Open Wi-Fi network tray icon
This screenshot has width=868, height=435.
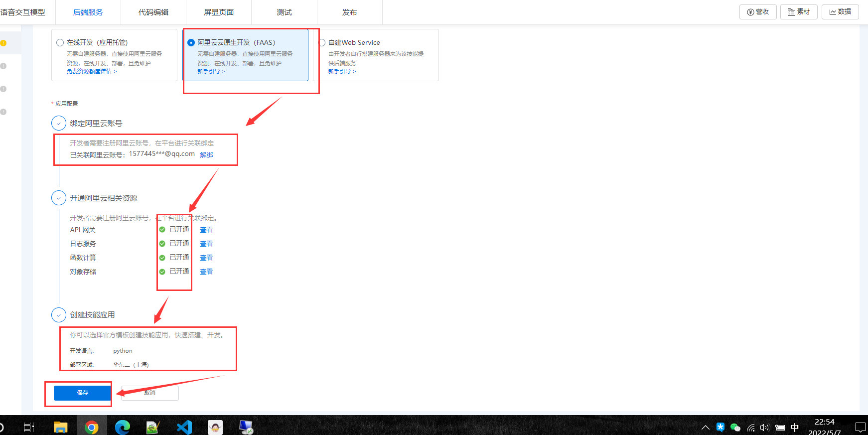[x=750, y=427]
